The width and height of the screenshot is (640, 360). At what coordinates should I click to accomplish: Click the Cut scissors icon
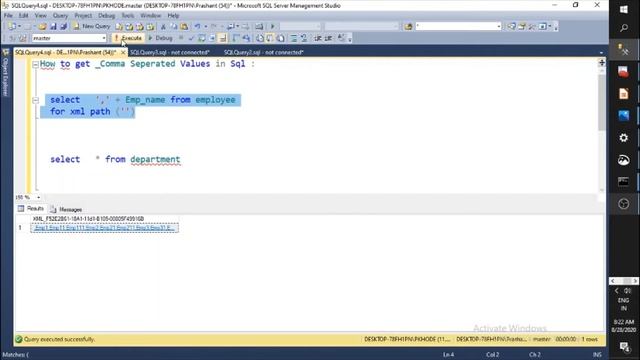click(163, 27)
